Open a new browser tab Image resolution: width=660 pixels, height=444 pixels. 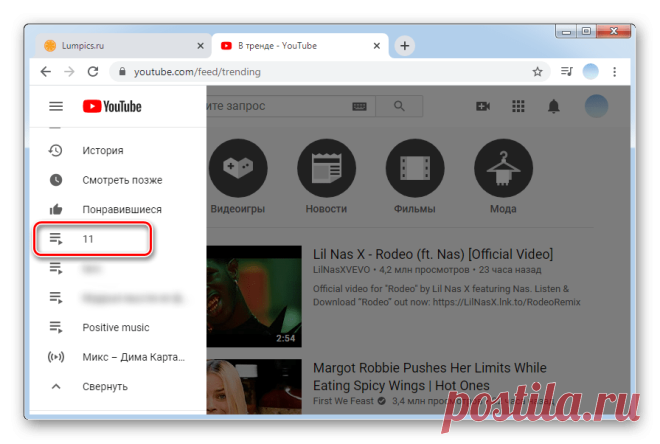pyautogui.click(x=405, y=45)
